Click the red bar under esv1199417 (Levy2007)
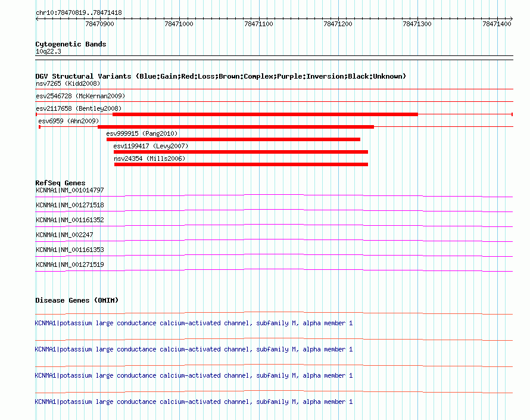This screenshot has width=530, height=420. pos(241,152)
